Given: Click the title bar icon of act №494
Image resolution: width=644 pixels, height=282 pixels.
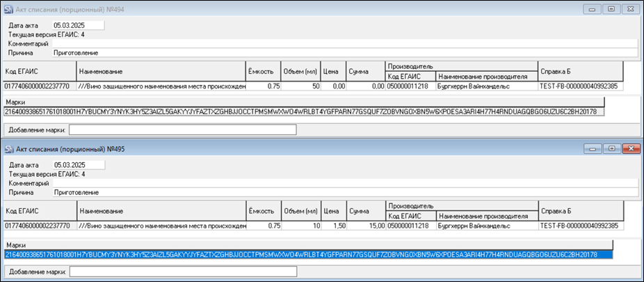Looking at the screenshot, I should 8,9.
